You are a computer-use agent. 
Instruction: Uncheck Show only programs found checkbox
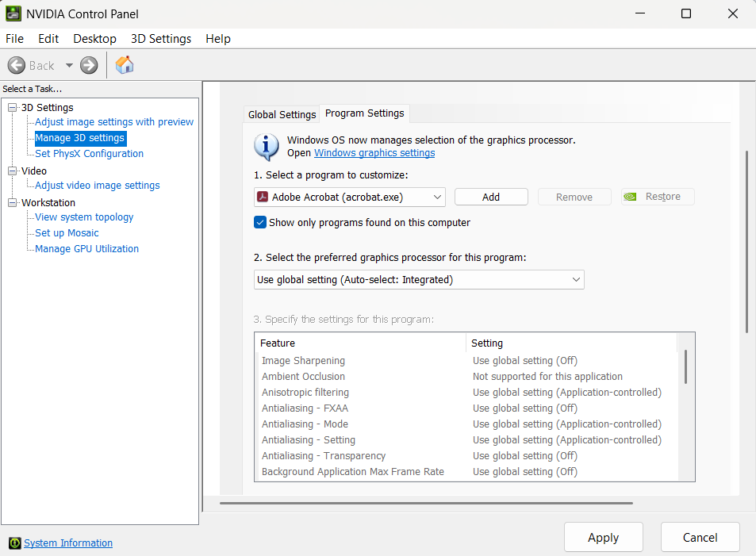[260, 223]
